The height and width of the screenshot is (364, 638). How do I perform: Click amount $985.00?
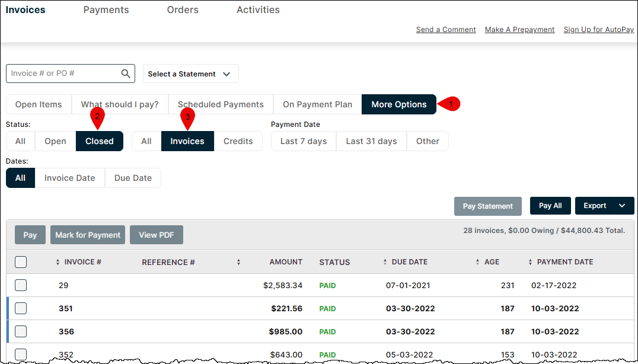[286, 332]
